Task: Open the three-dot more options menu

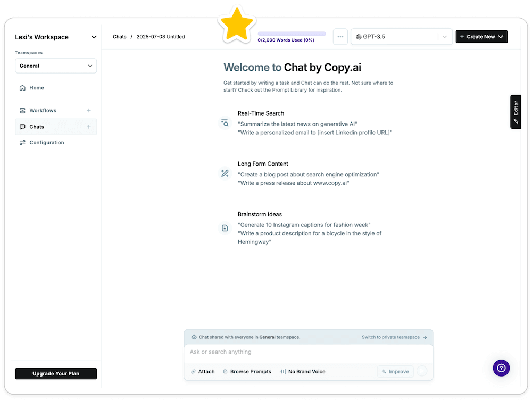Action: pos(340,37)
